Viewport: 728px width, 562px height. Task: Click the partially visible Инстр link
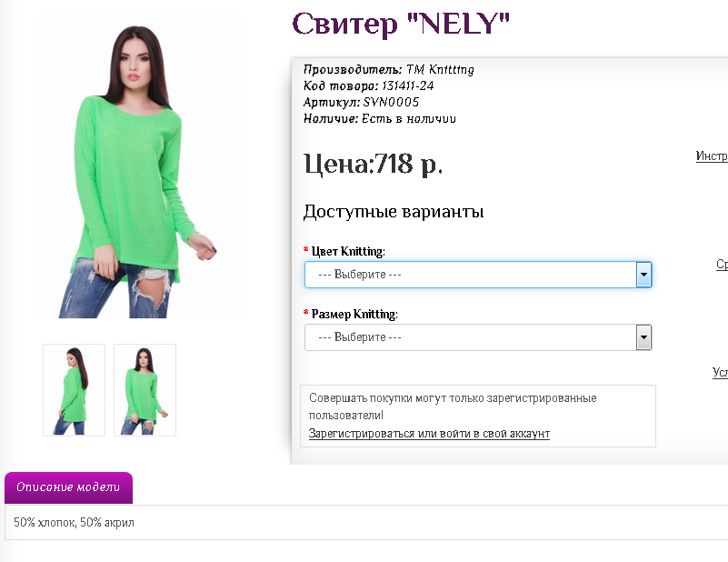click(712, 156)
